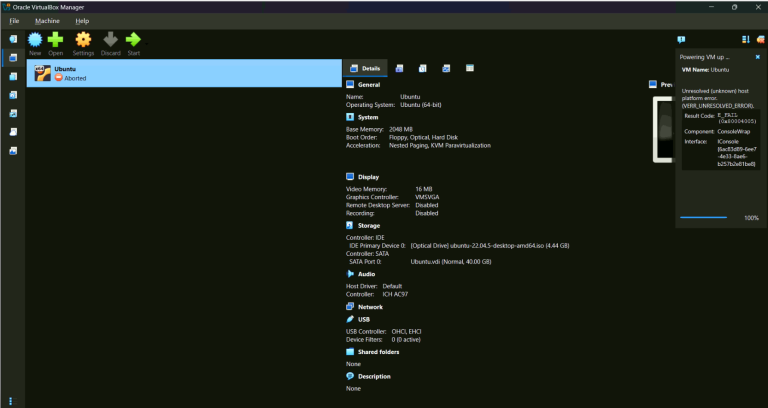Open the Help menu
The image size is (768, 408).
click(x=82, y=20)
